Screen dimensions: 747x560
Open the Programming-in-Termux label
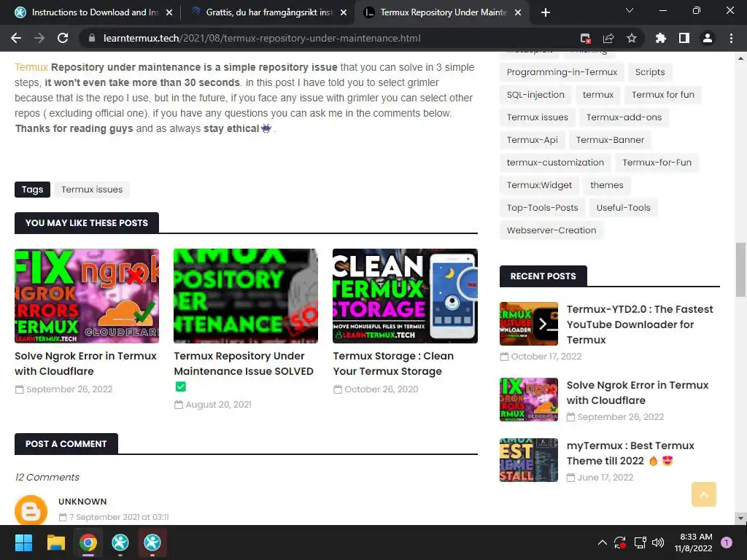pyautogui.click(x=562, y=72)
